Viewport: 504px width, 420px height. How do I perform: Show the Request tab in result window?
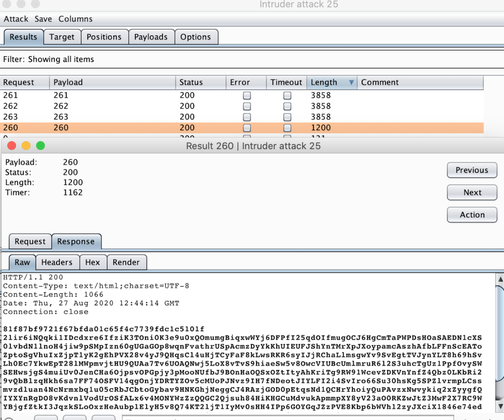(30, 241)
